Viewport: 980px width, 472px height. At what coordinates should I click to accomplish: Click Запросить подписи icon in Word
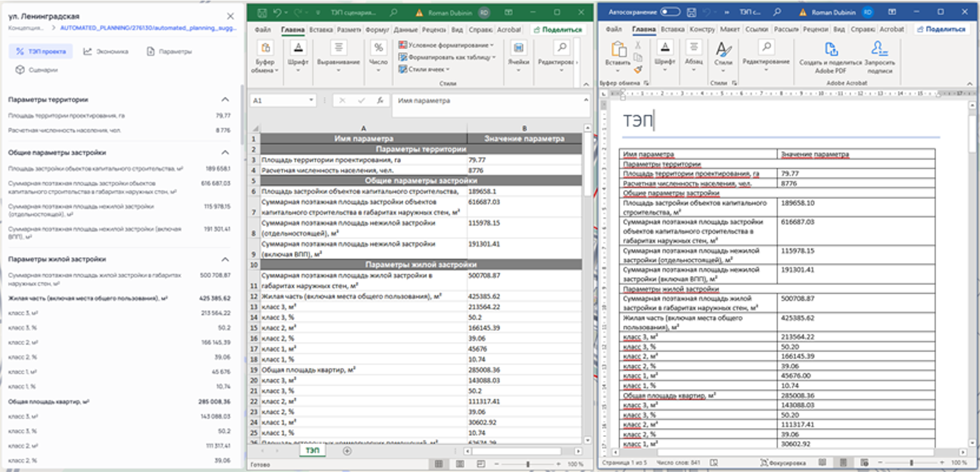[x=878, y=48]
